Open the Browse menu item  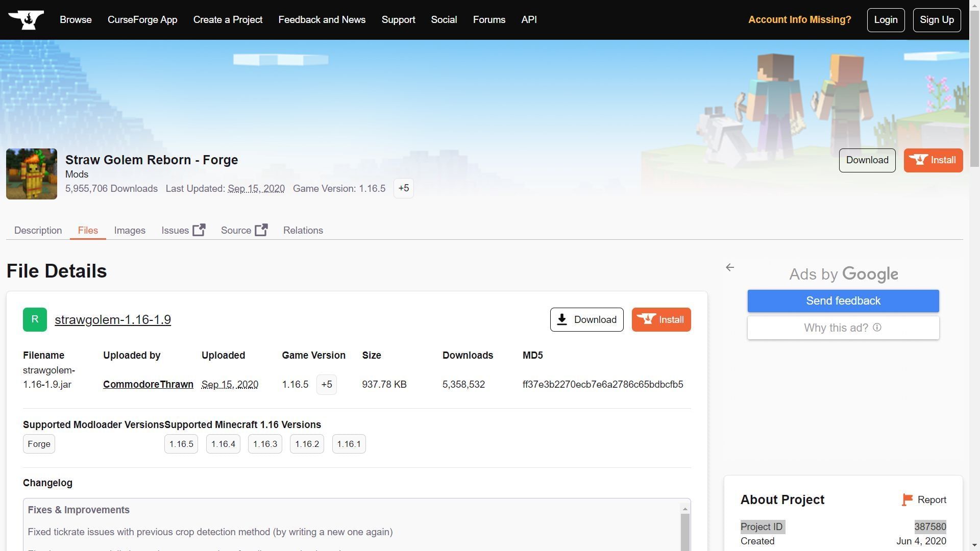tap(76, 20)
